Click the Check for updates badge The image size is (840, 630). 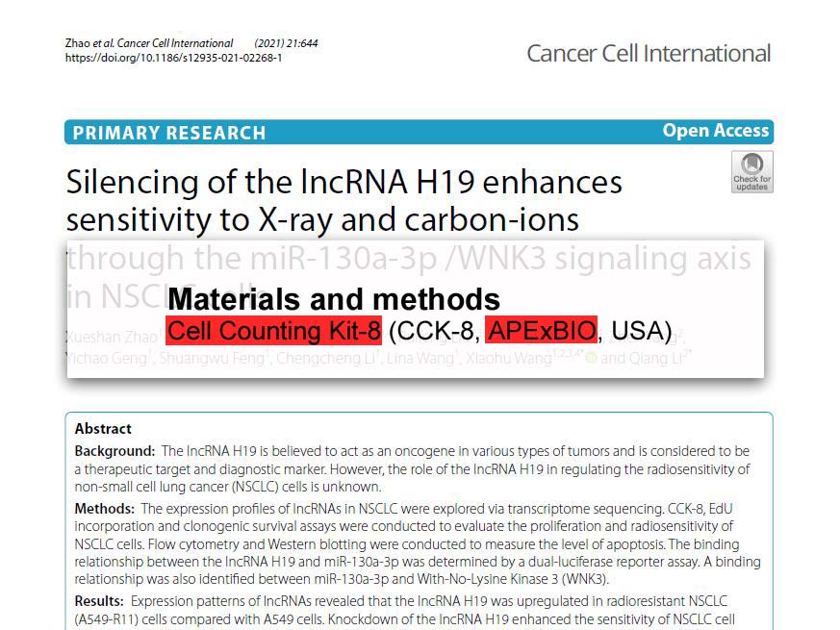coord(751,171)
